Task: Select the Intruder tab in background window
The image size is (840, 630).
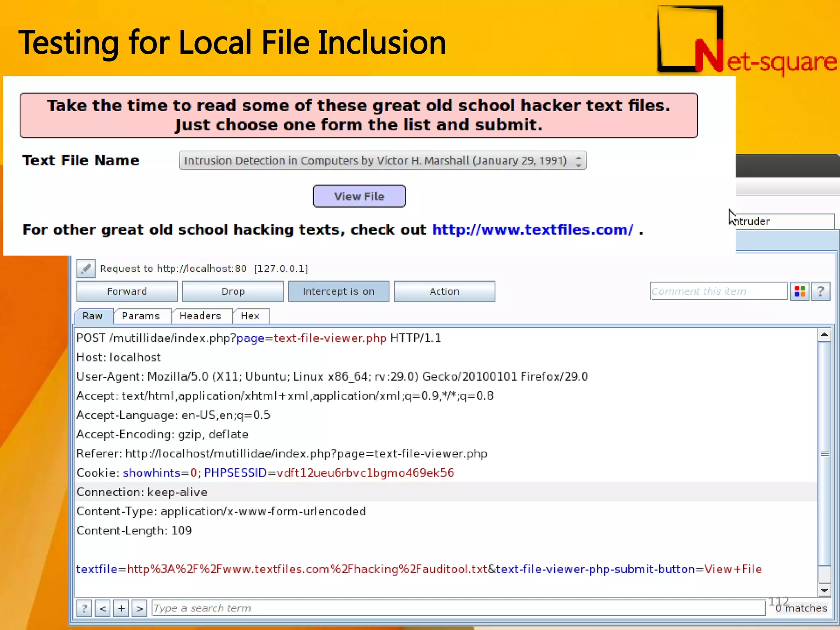Action: pos(784,221)
